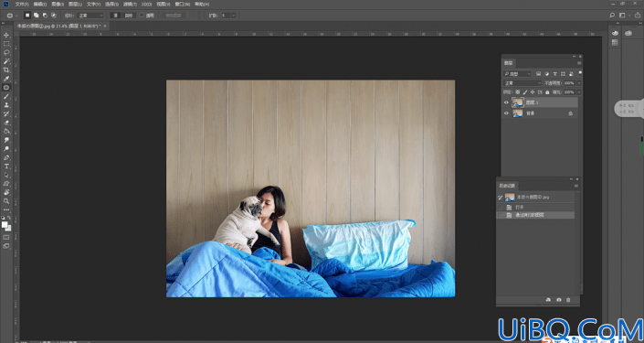
Task: Select the Eyedropper tool
Action: (6, 79)
